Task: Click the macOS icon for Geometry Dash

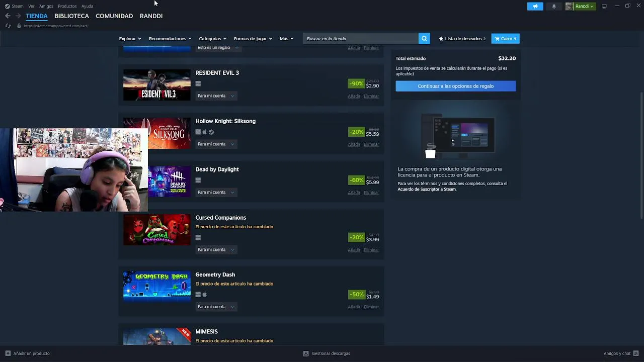Action: (x=204, y=295)
